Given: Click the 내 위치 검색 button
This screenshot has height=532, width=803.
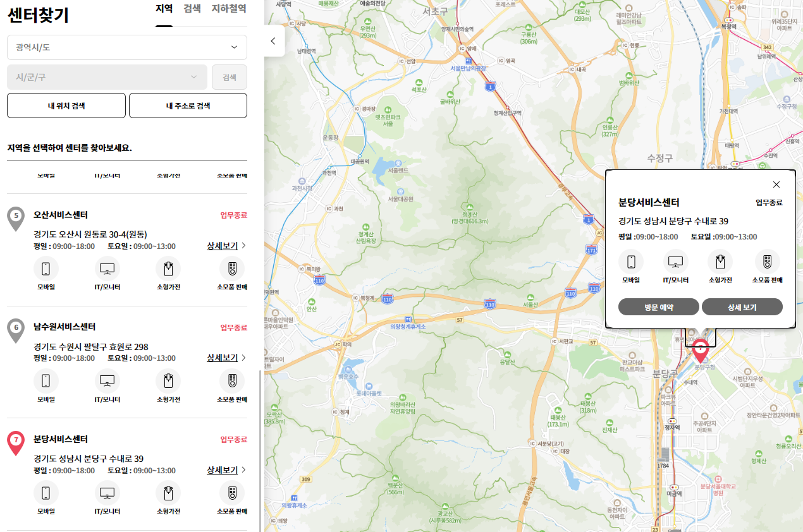Looking at the screenshot, I should [66, 106].
